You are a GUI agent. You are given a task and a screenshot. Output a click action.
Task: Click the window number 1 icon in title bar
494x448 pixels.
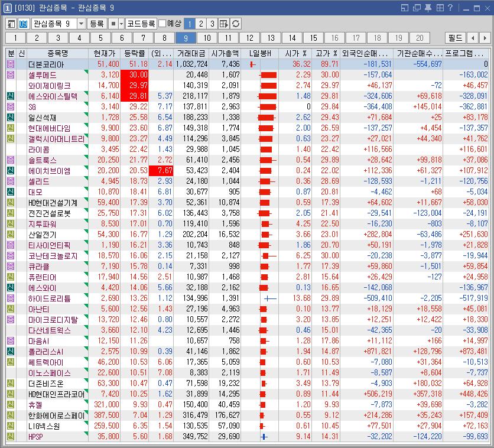8,8
